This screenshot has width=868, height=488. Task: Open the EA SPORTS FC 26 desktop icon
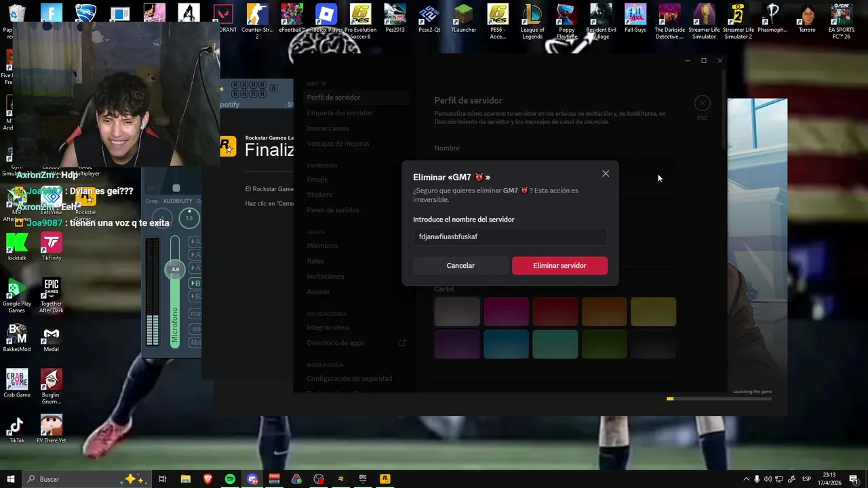[841, 22]
